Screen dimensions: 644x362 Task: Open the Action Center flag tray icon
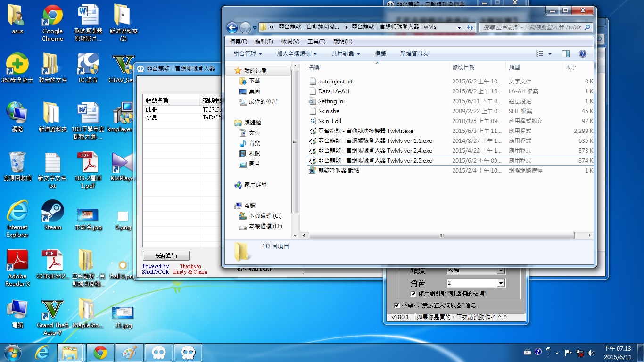click(569, 352)
